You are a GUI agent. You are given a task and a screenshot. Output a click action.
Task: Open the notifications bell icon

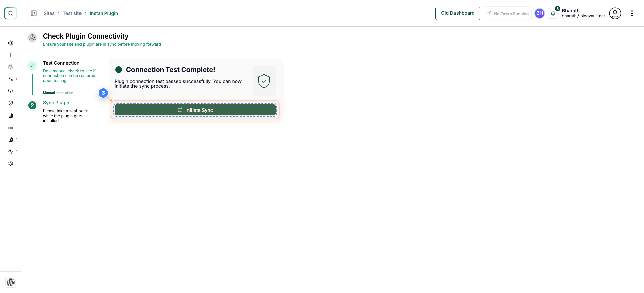[553, 13]
